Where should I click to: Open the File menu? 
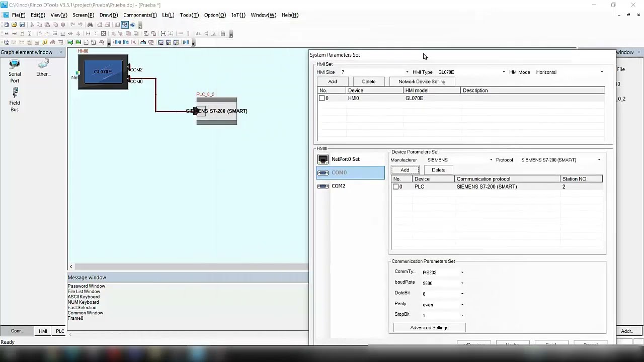click(x=19, y=15)
